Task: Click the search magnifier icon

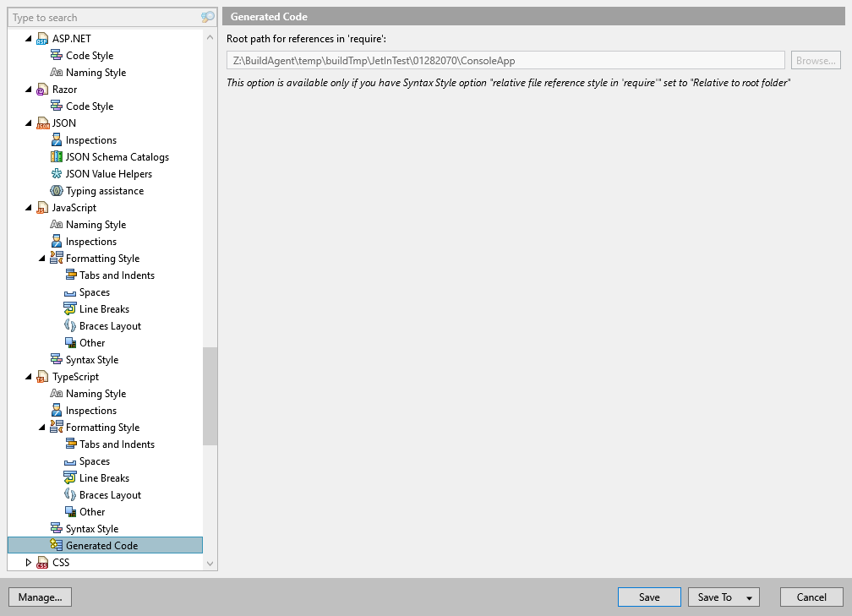Action: pyautogui.click(x=207, y=17)
